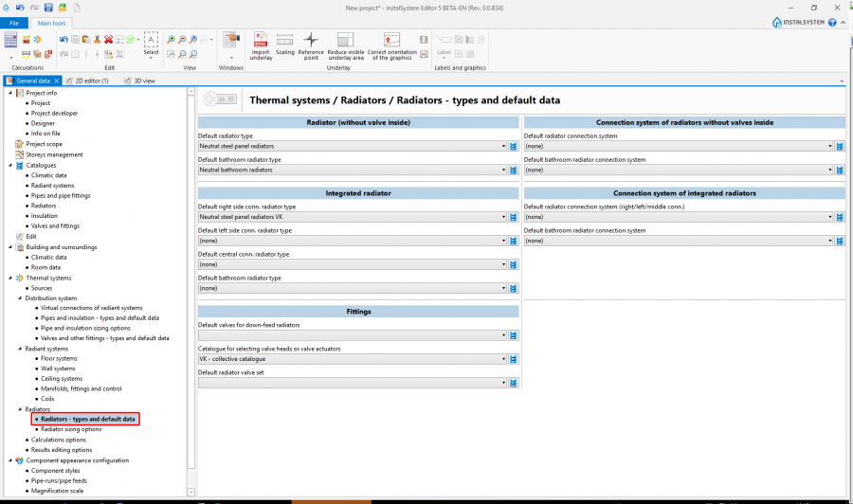Open catalogue for Default radiator type
Image resolution: width=853 pixels, height=504 pixels.
coord(513,147)
